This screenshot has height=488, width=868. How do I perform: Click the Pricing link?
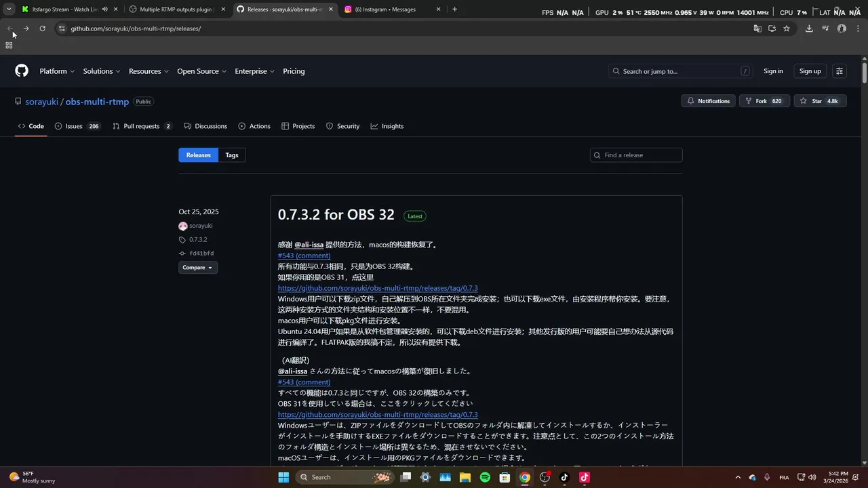[294, 71]
